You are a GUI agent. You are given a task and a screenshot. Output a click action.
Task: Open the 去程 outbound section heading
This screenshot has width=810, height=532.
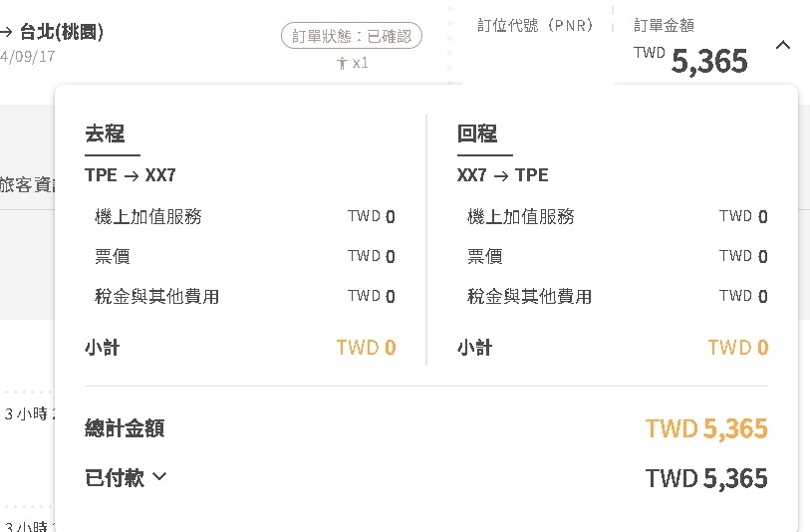[x=105, y=134]
